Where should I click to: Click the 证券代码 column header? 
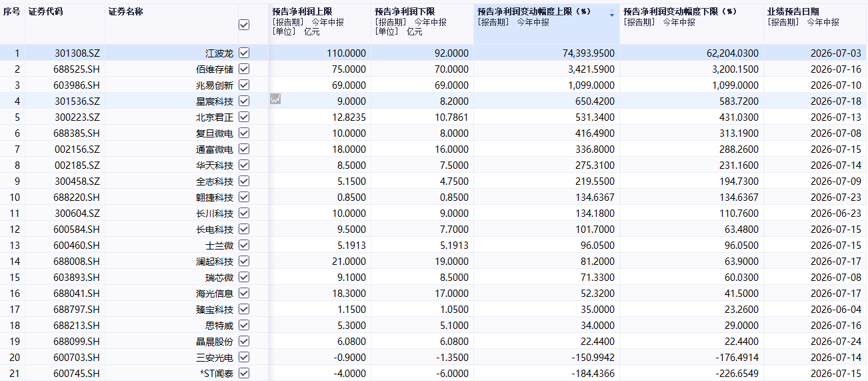click(46, 12)
